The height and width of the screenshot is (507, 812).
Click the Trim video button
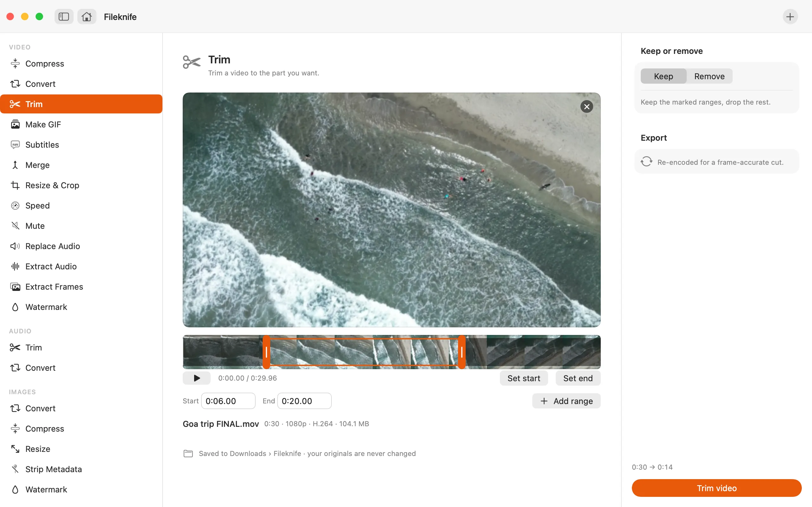tap(717, 488)
